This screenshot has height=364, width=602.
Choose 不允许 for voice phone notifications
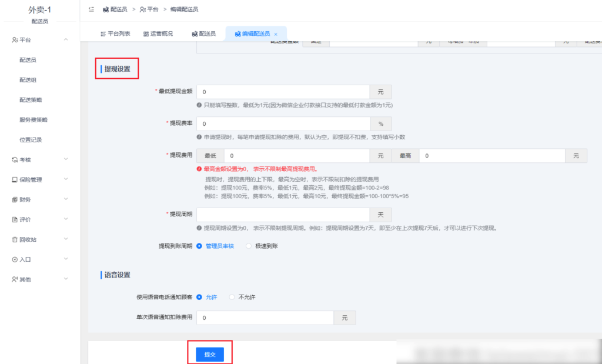point(232,297)
